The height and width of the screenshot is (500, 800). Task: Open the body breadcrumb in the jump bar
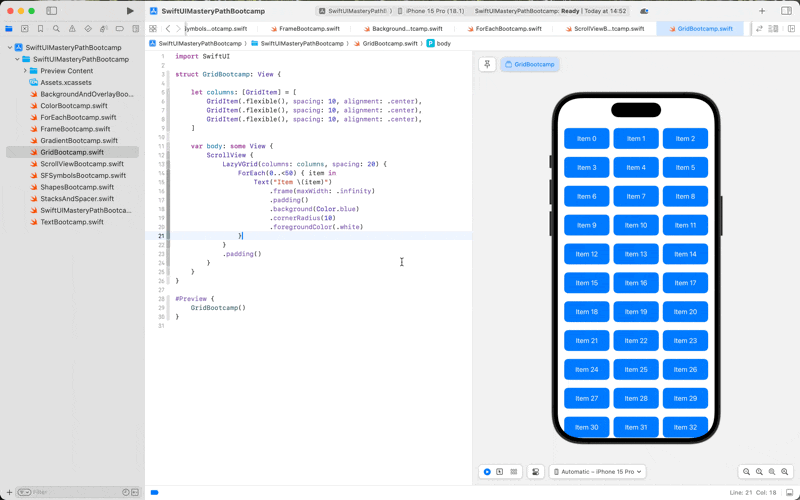(439, 43)
